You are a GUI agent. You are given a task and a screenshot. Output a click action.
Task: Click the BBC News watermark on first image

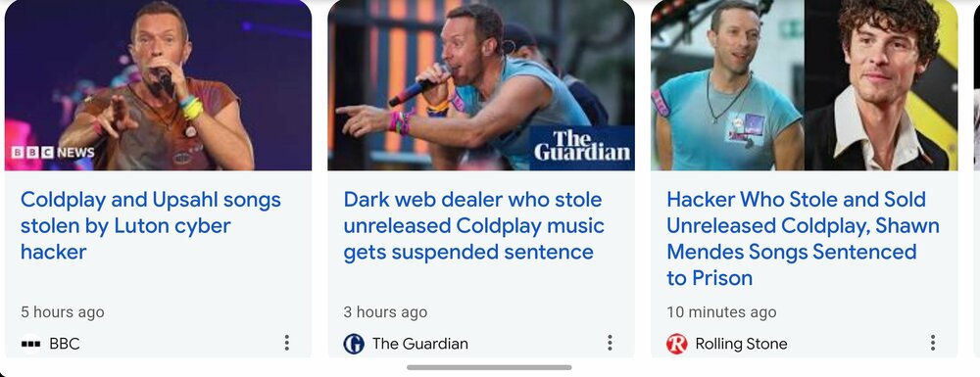point(53,153)
